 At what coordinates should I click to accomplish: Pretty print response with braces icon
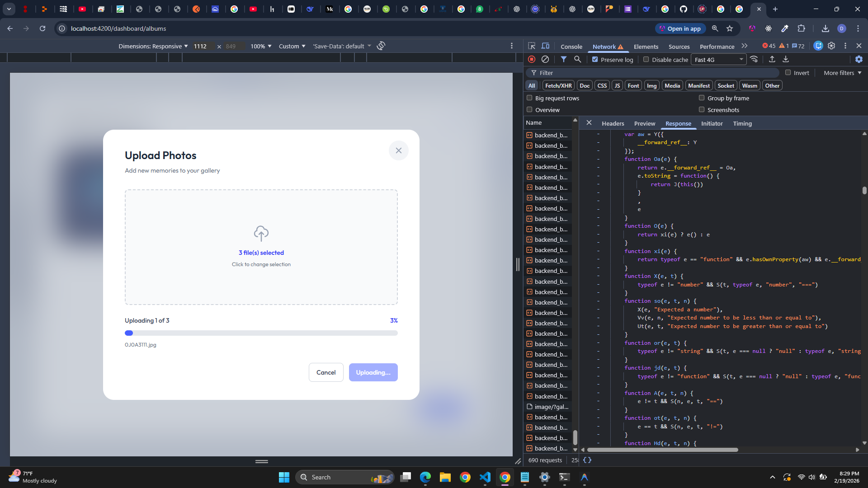click(587, 460)
